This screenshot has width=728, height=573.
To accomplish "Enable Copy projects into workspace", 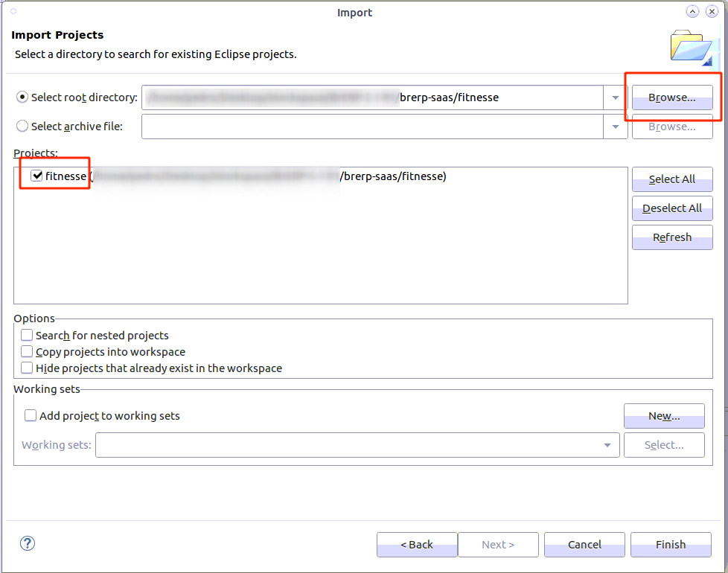I will click(27, 352).
